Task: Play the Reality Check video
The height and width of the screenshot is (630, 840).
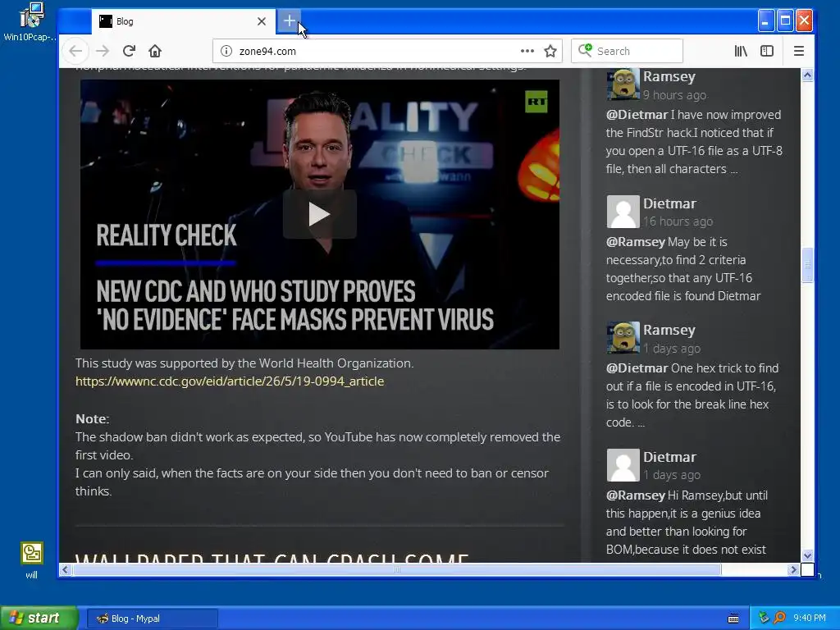Action: [x=320, y=214]
